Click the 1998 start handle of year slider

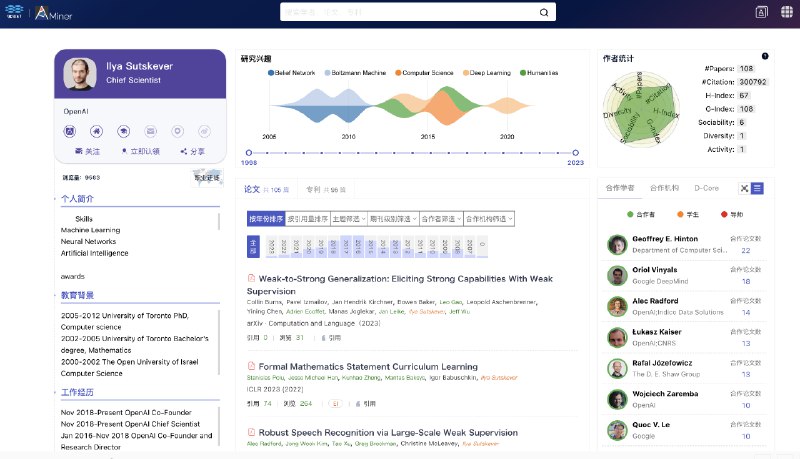click(x=248, y=152)
